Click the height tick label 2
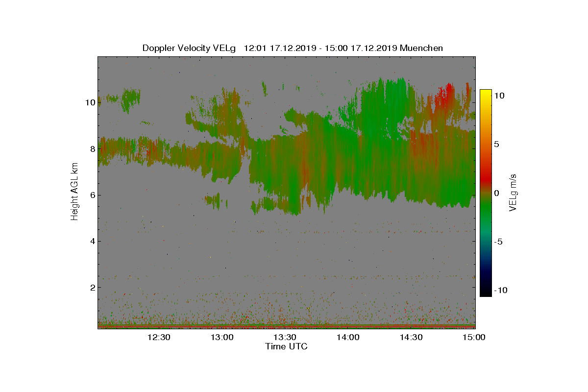 click(92, 287)
